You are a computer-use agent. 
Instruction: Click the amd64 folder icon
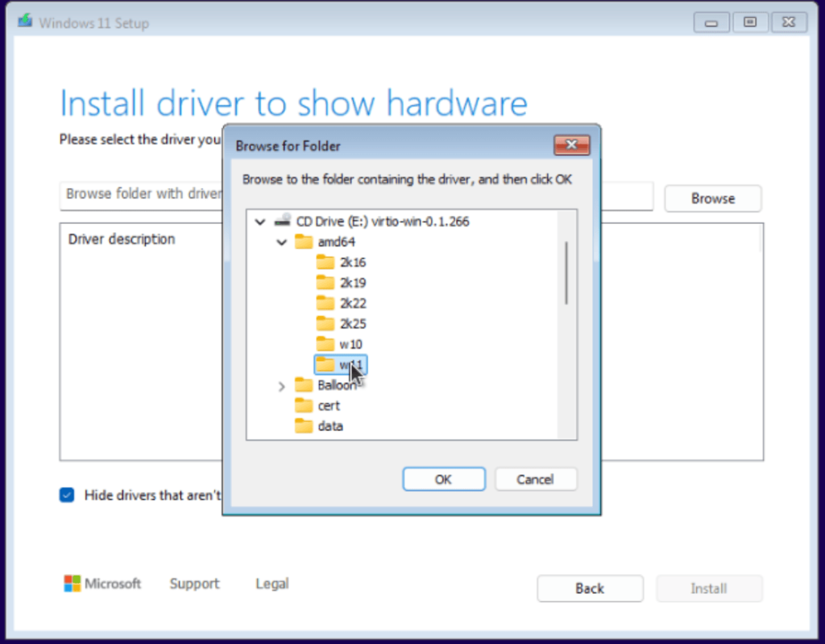304,242
